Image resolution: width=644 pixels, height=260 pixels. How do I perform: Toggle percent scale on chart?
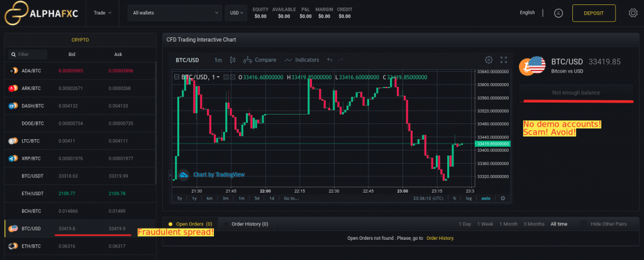(x=455, y=198)
